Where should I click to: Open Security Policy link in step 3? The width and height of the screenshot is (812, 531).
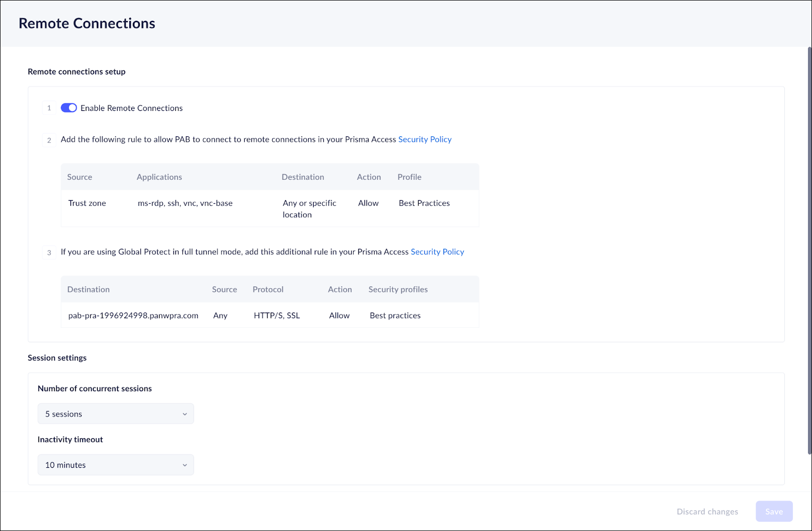coord(437,252)
